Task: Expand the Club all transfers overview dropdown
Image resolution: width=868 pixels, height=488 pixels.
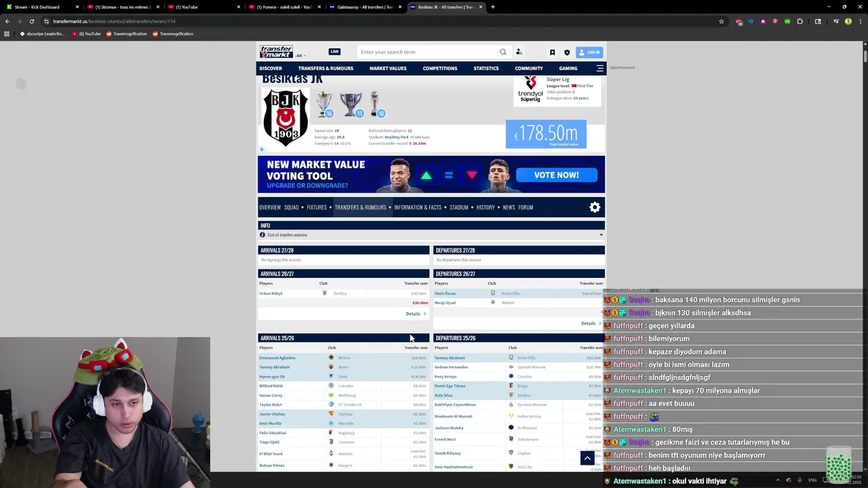Action: pyautogui.click(x=601, y=235)
